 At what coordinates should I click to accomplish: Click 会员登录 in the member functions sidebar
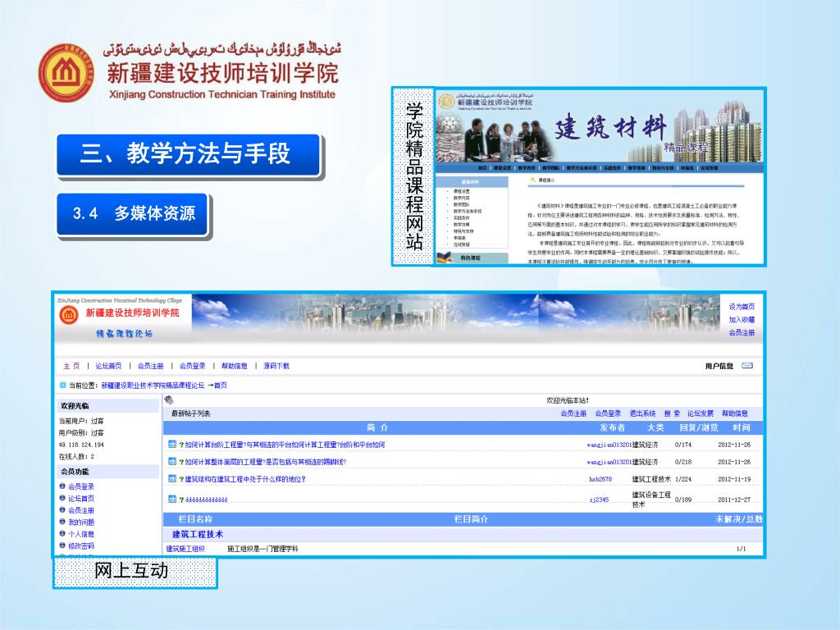pyautogui.click(x=81, y=486)
